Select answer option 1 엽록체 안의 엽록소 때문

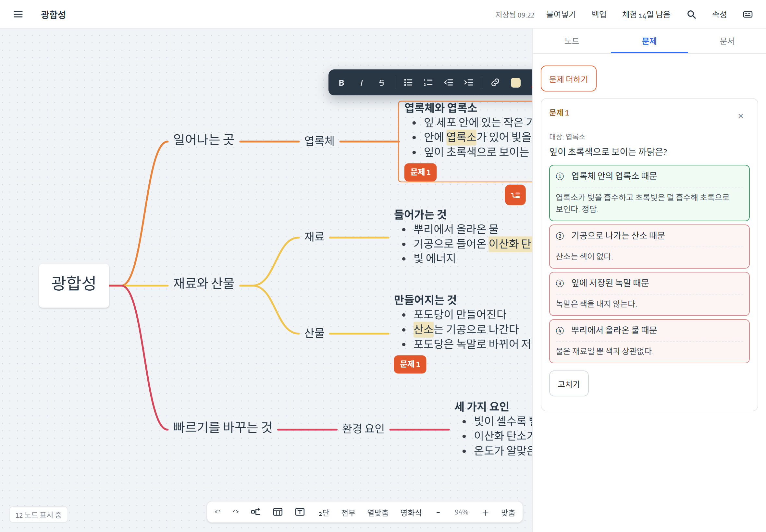coord(649,193)
